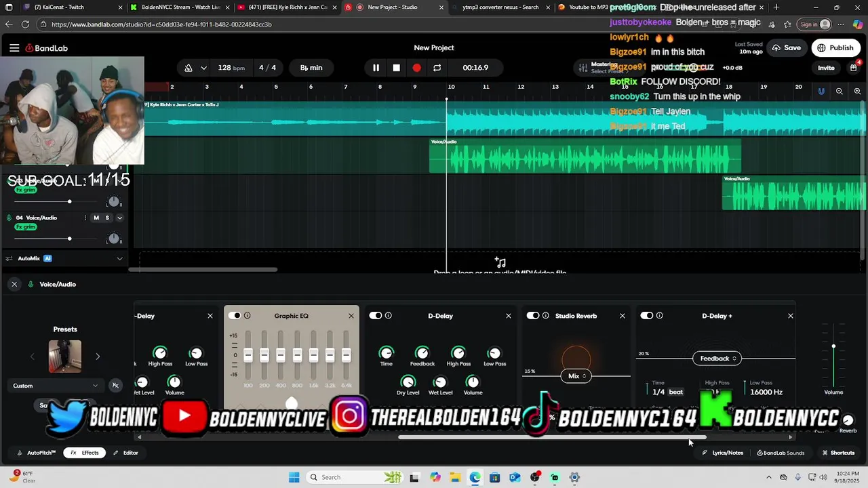This screenshot has width=868, height=488.
Task: Open D-Delay + Feedback parameter selector
Action: coord(717,359)
